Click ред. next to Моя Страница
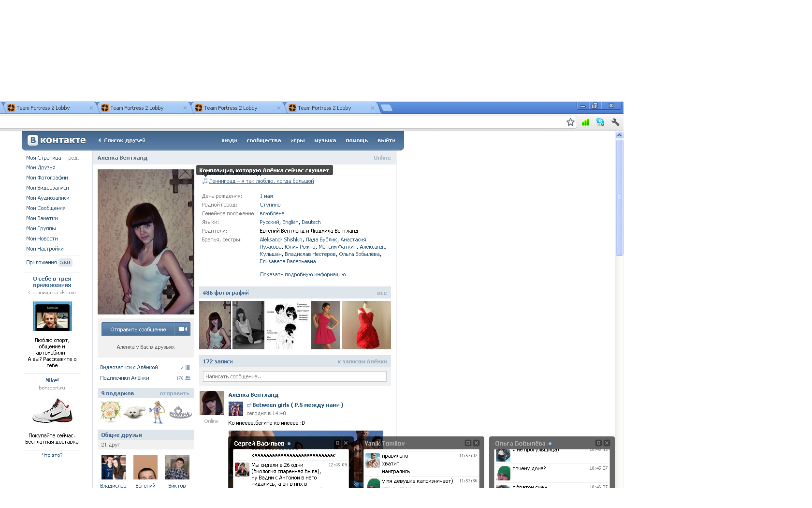This screenshot has height=508, width=812. point(73,158)
